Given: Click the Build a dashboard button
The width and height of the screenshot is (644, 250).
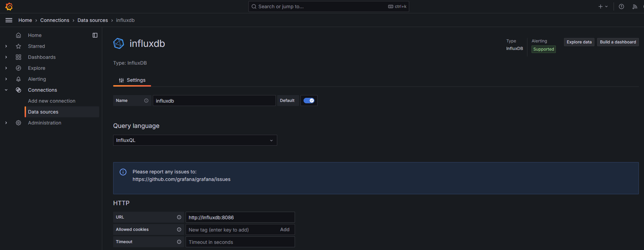Looking at the screenshot, I should point(618,42).
